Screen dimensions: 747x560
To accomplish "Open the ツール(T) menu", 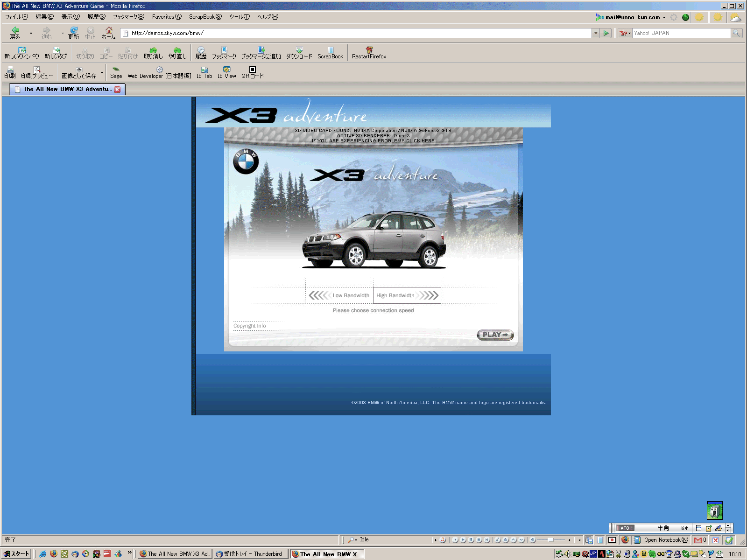I will click(x=240, y=17).
